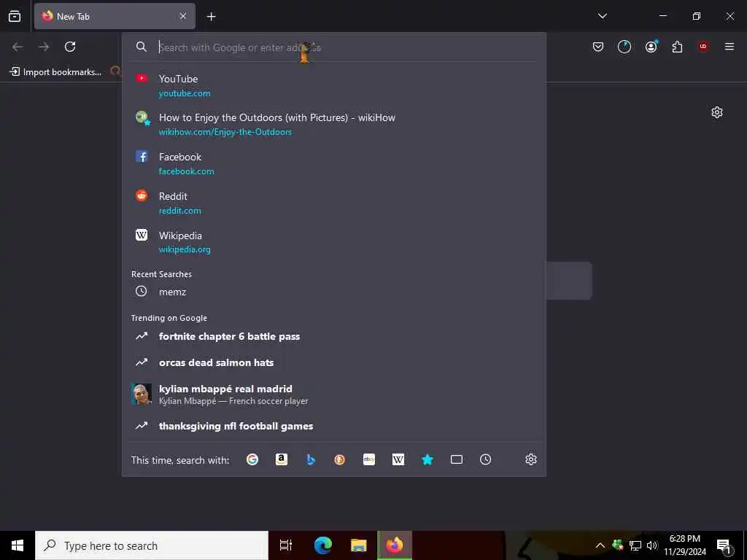
Task: Open the clock showing 6:28 PM
Action: (x=685, y=545)
